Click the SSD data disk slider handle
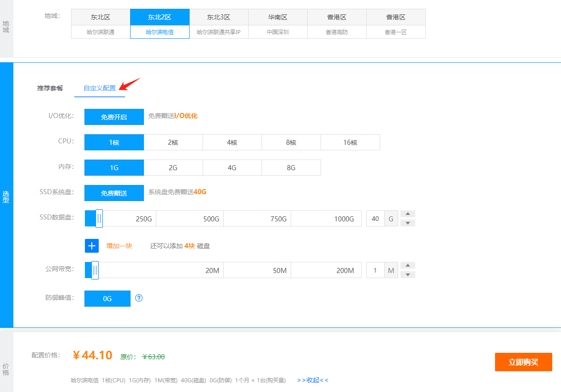 pyautogui.click(x=99, y=219)
